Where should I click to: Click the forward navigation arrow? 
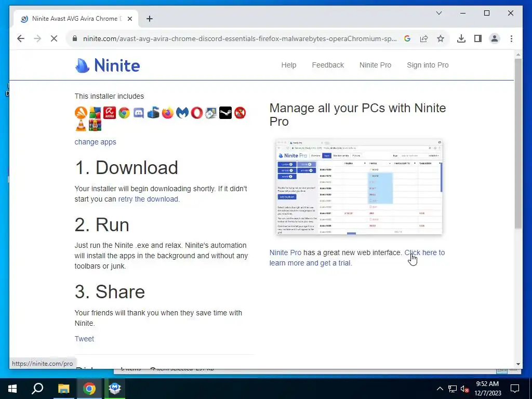37,38
